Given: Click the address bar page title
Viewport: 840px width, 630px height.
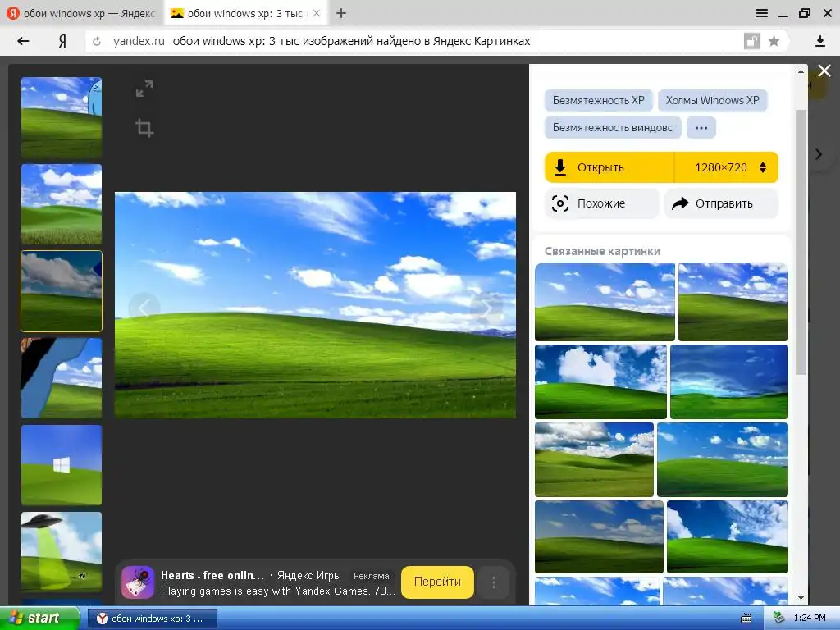Looking at the screenshot, I should (x=351, y=41).
